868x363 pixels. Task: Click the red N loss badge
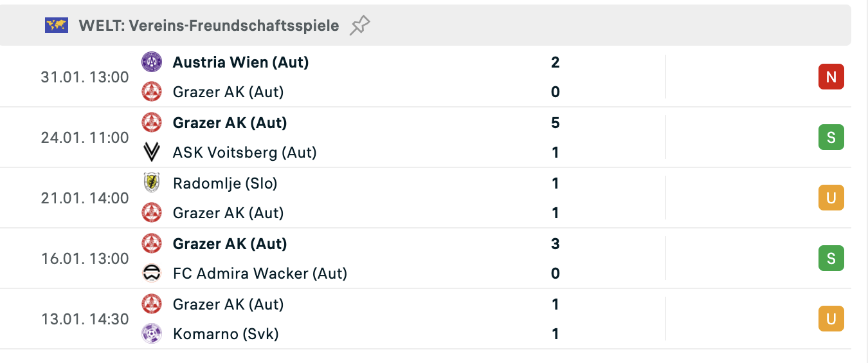coord(831,77)
